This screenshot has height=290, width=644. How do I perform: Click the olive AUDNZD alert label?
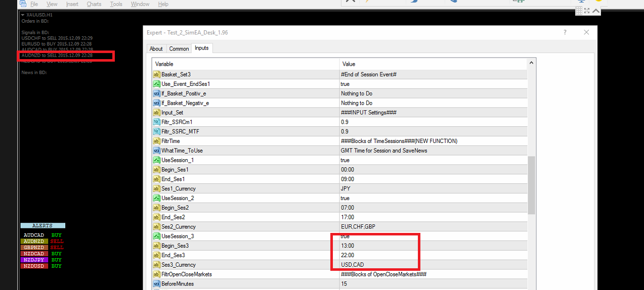[34, 241]
